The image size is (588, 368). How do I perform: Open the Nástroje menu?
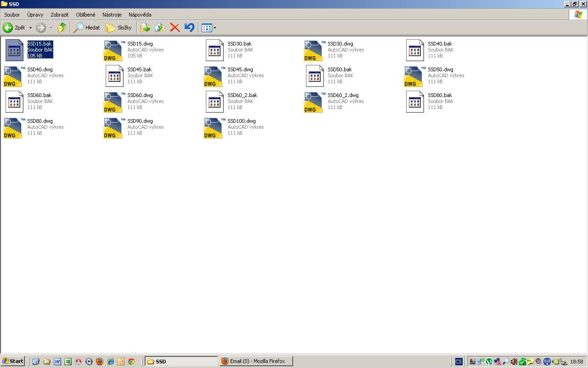coord(112,15)
